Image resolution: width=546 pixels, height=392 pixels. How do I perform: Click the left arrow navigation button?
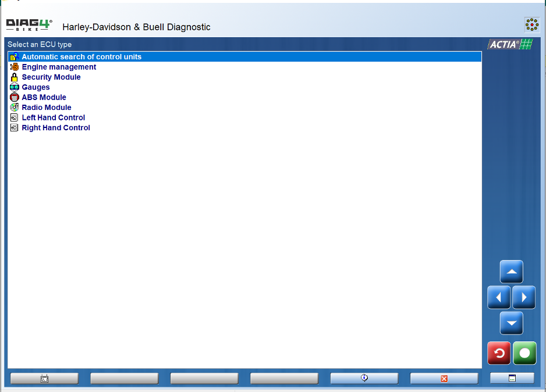pos(499,297)
